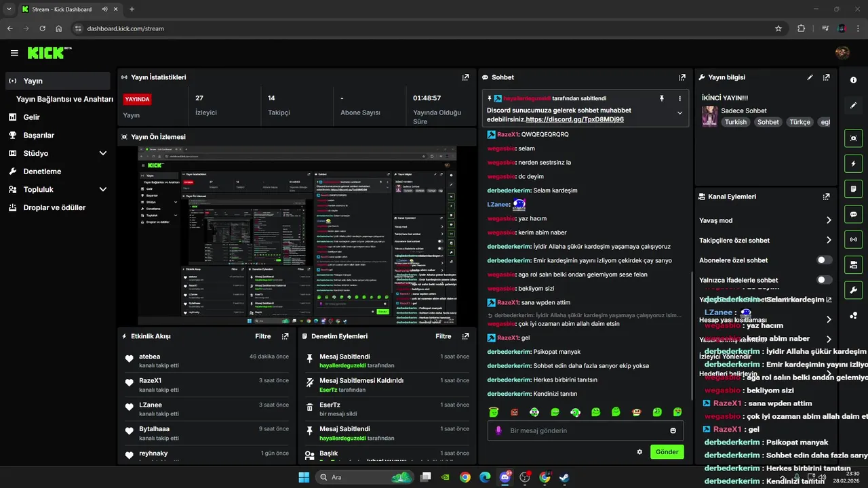This screenshot has width=868, height=488.
Task: Open Gelir in the left sidebar
Action: pyautogui.click(x=57, y=117)
